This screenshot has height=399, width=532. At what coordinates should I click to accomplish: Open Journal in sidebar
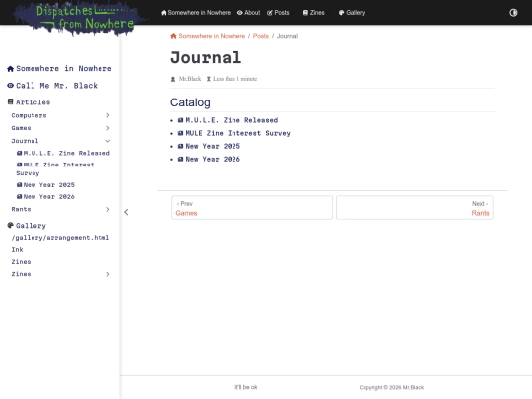[x=25, y=141]
